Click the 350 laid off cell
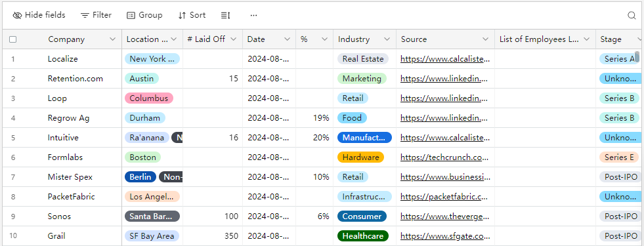The image size is (644, 246). pos(212,236)
